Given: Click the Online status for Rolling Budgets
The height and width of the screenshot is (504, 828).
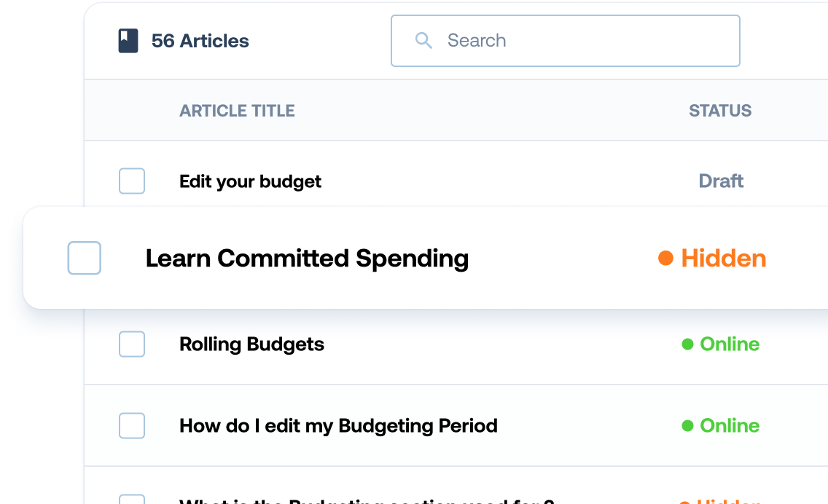Looking at the screenshot, I should pos(730,344).
